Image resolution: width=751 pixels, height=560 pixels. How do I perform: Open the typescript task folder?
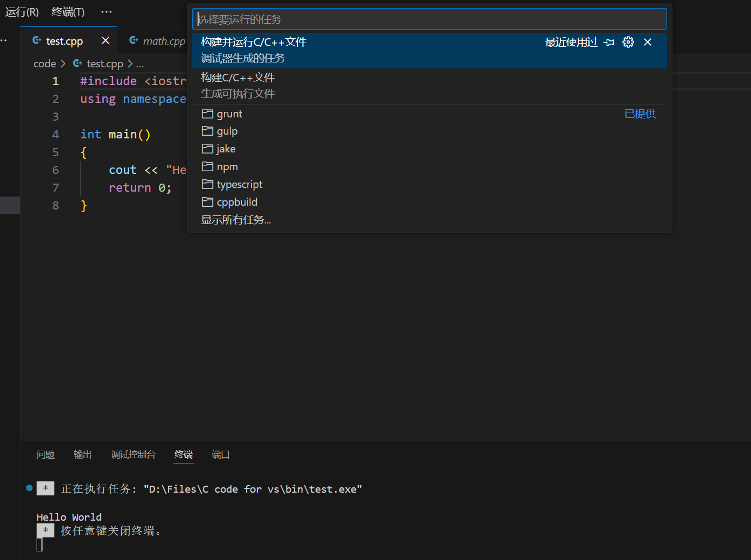click(239, 185)
